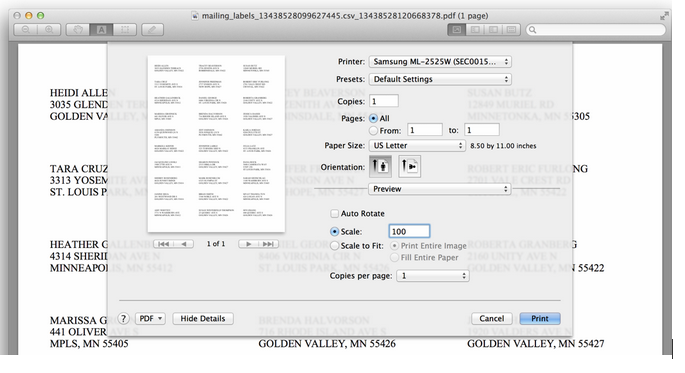Open the Copies per page dropdown
This screenshot has width=685, height=373.
click(432, 276)
